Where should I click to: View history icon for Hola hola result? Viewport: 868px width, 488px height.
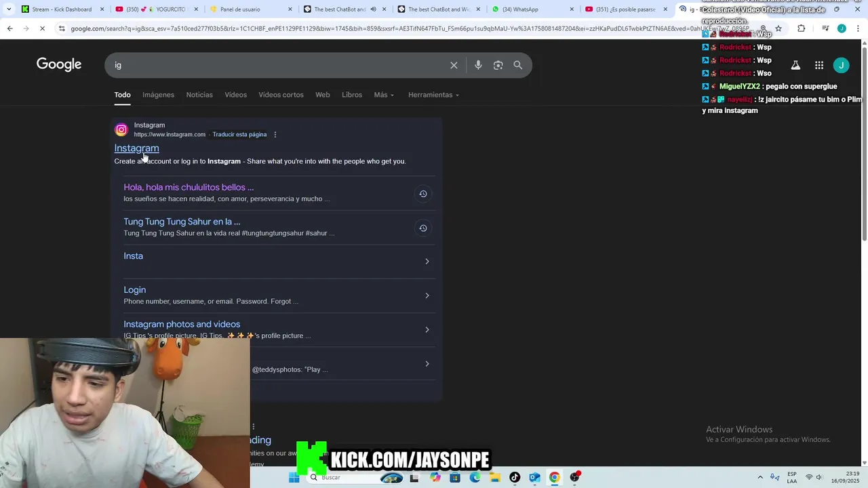(x=422, y=194)
